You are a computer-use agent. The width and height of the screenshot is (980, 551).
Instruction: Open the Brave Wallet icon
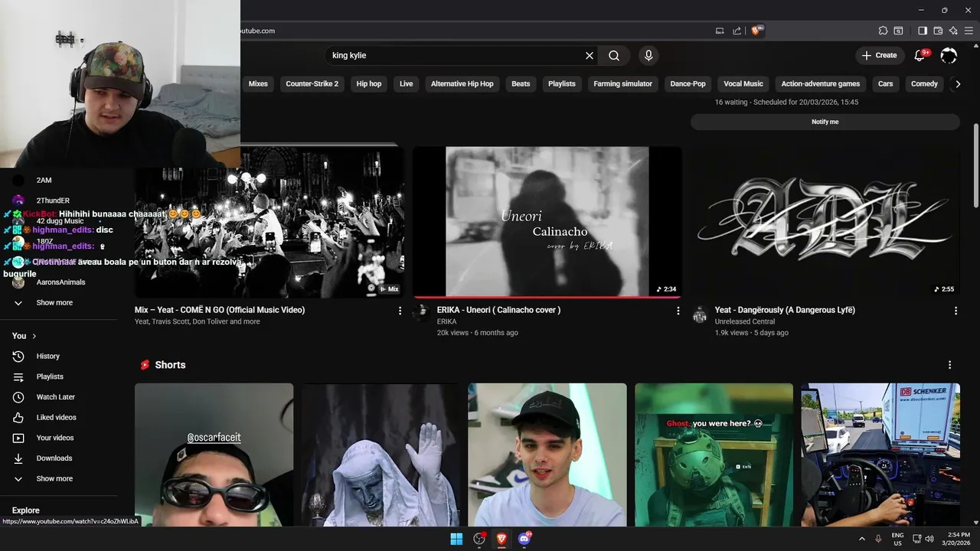pyautogui.click(x=938, y=31)
